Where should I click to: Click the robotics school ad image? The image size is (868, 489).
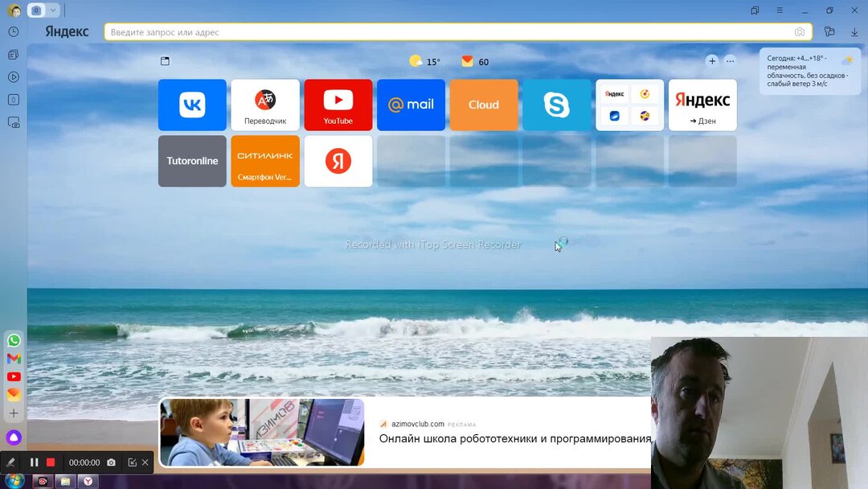[x=262, y=433]
